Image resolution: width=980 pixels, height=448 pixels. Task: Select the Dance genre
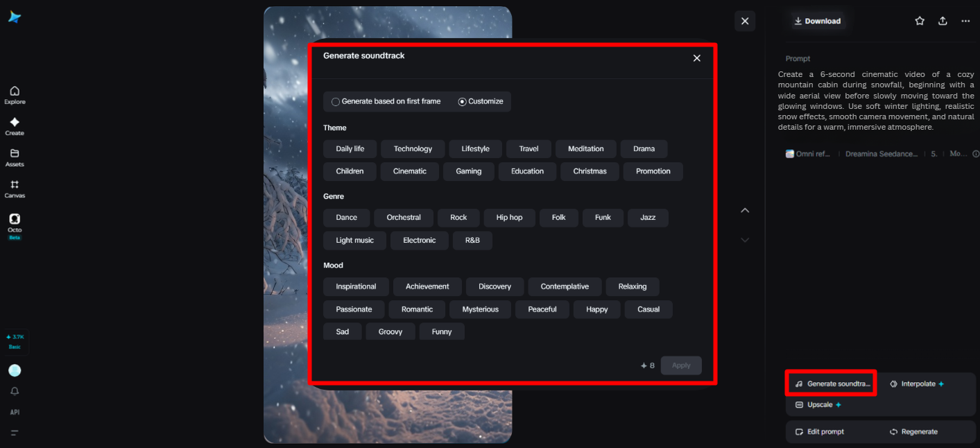point(347,217)
